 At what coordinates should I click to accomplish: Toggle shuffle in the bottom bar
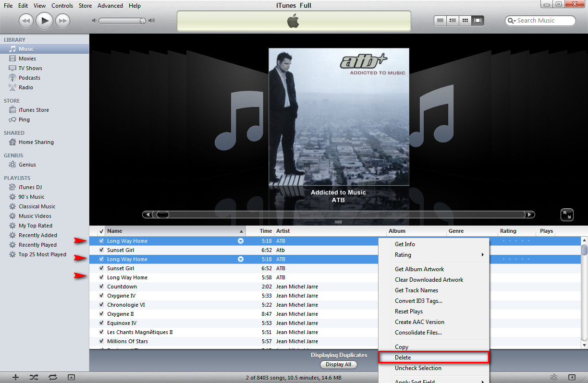[34, 377]
